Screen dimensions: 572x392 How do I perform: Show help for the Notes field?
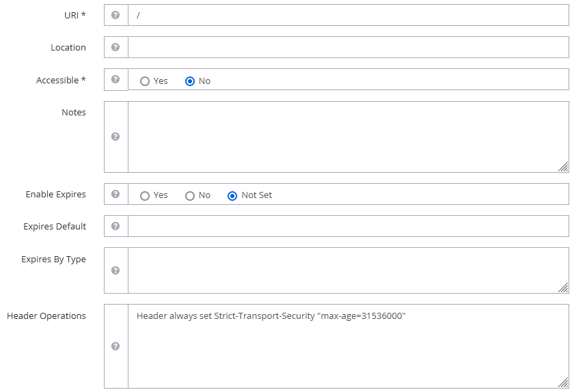click(x=115, y=137)
